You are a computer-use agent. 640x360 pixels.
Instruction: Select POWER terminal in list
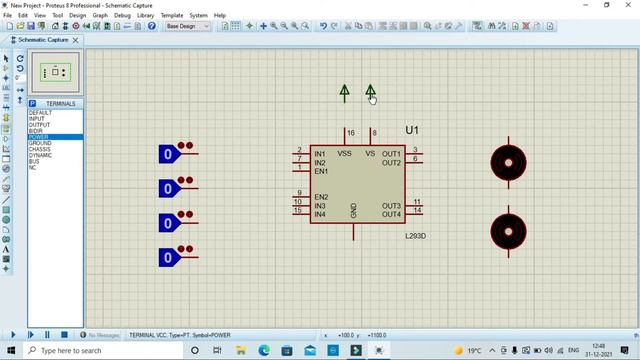point(56,137)
